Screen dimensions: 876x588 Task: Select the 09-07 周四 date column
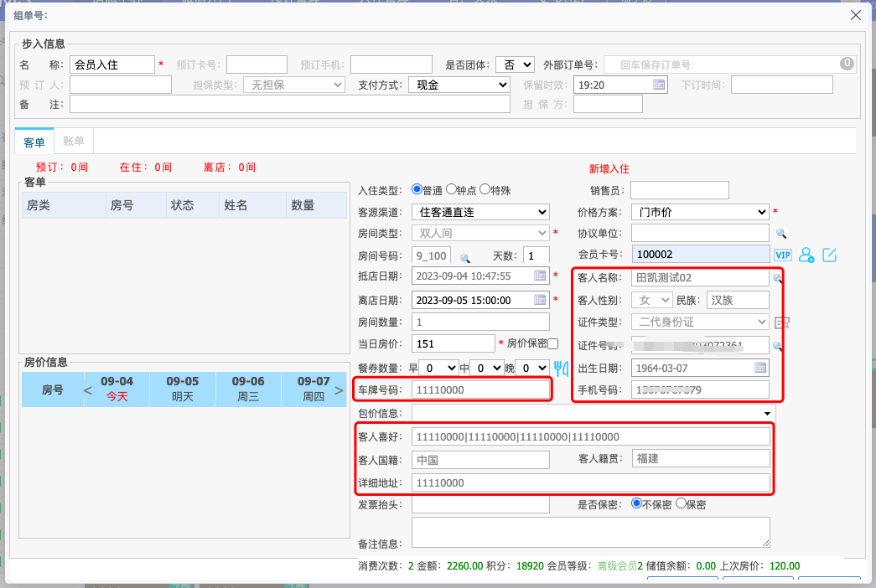coord(314,389)
